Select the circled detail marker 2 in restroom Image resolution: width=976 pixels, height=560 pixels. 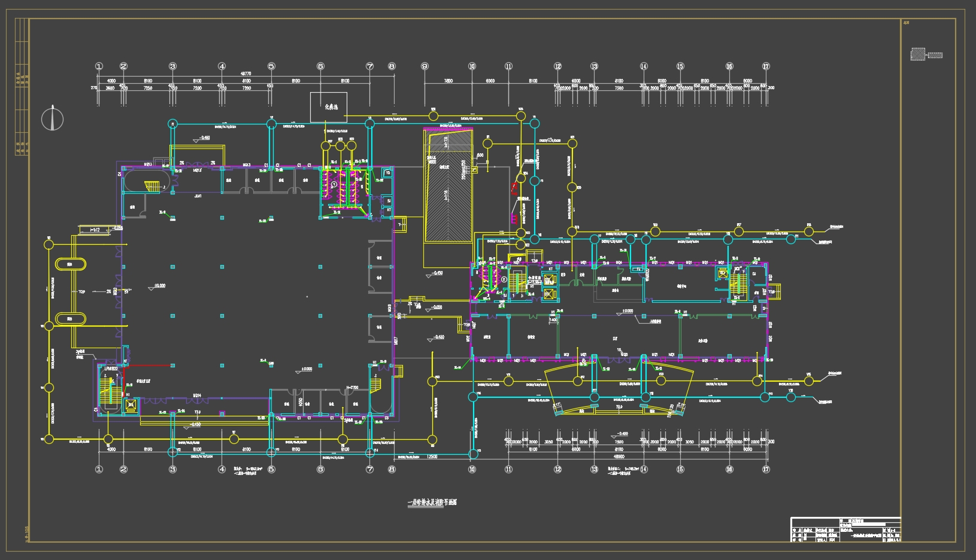(504, 279)
